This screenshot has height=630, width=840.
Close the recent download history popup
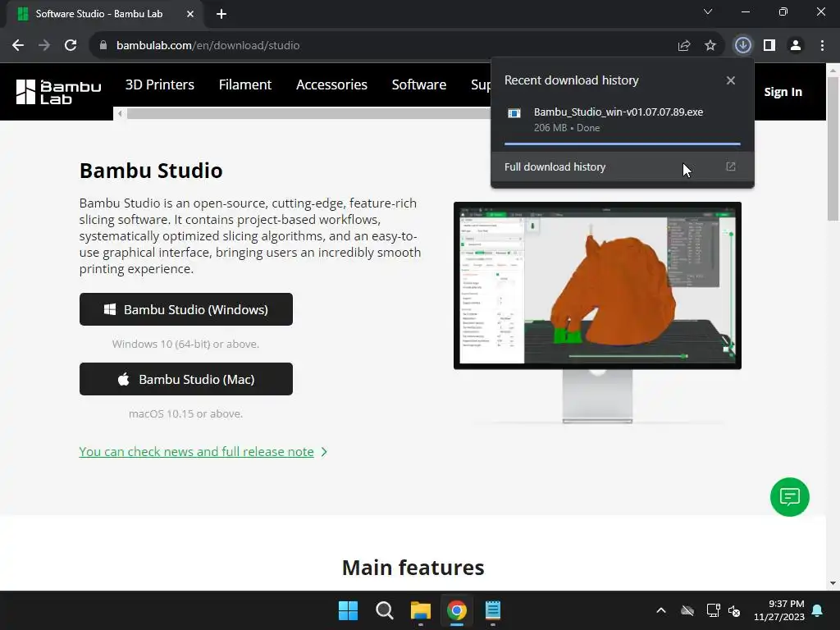[x=731, y=80]
